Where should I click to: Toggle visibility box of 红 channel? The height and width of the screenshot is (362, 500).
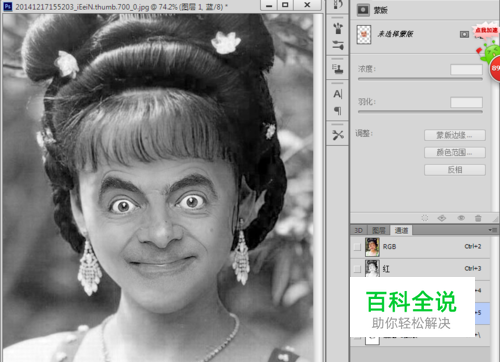pyautogui.click(x=357, y=269)
